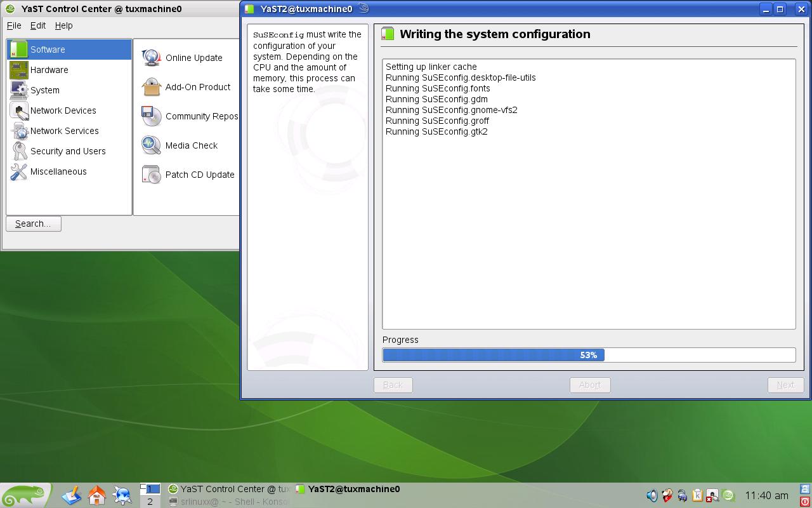Viewport: 812px width, 508px height.
Task: Click 'Running SuSEconfig.gtk2' log line
Action: pyautogui.click(x=436, y=131)
